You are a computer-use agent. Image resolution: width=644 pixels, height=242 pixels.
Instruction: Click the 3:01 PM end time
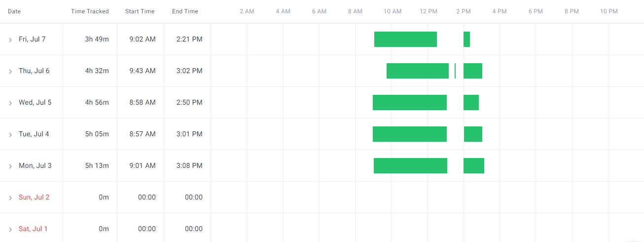(189, 134)
